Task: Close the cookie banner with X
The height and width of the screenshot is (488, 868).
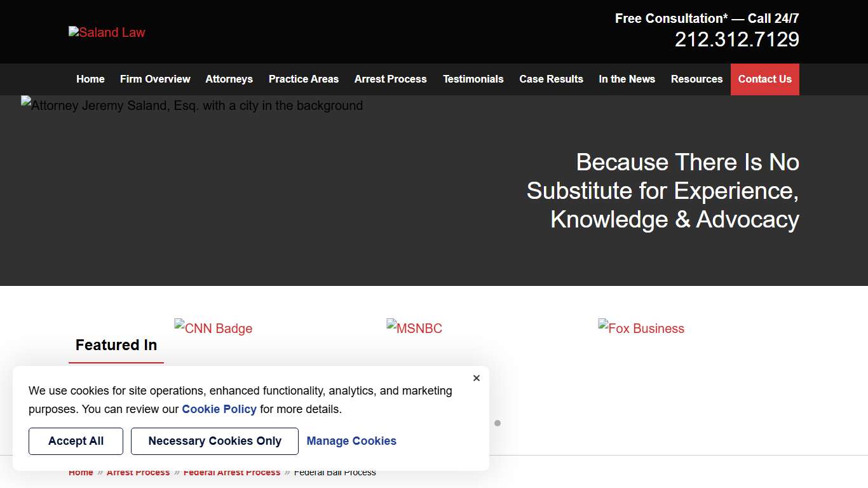Action: 477,378
